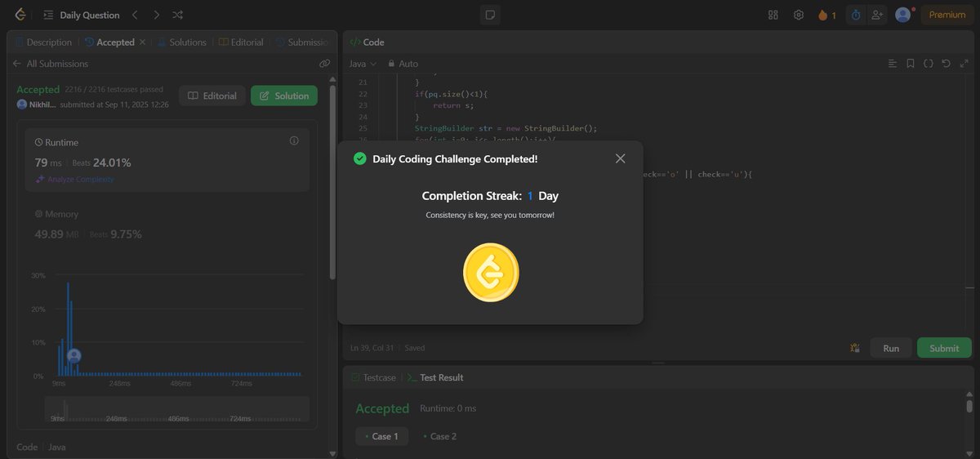Click the Code panel header

tap(658, 42)
